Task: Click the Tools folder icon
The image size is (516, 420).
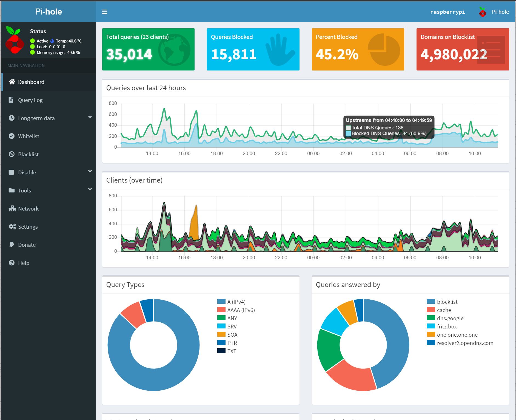Action: [12, 190]
